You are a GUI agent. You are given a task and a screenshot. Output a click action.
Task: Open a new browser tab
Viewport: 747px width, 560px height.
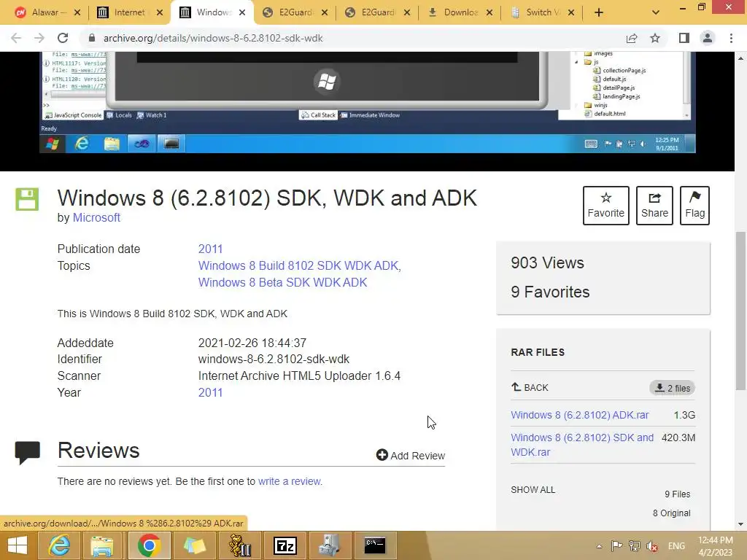click(599, 13)
